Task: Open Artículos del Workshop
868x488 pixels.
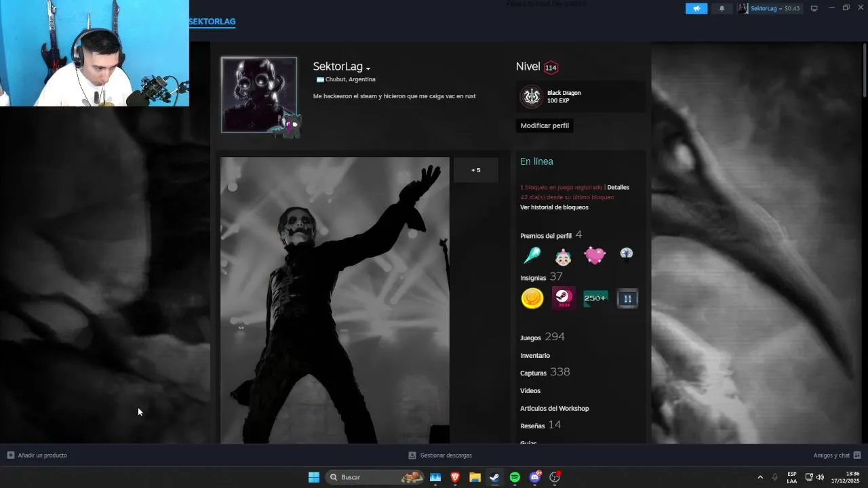Action: (555, 408)
